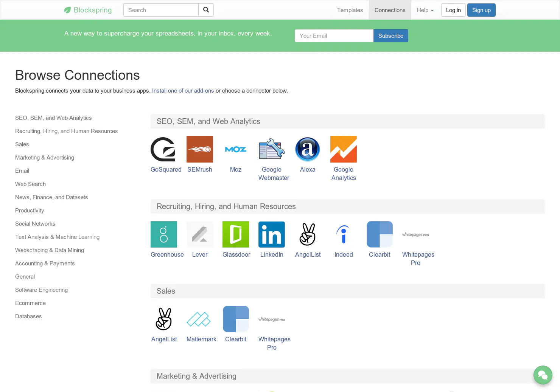Open the Indeed connector icon
Screen dimensions: 560x392
point(344,234)
